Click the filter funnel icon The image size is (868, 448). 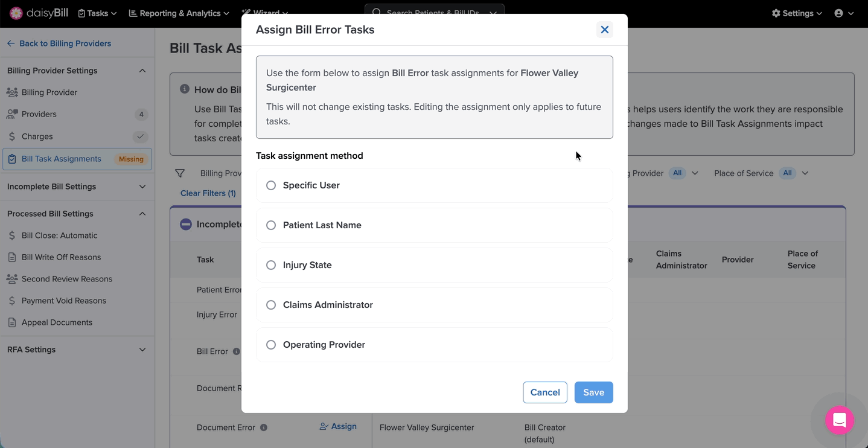(x=180, y=173)
